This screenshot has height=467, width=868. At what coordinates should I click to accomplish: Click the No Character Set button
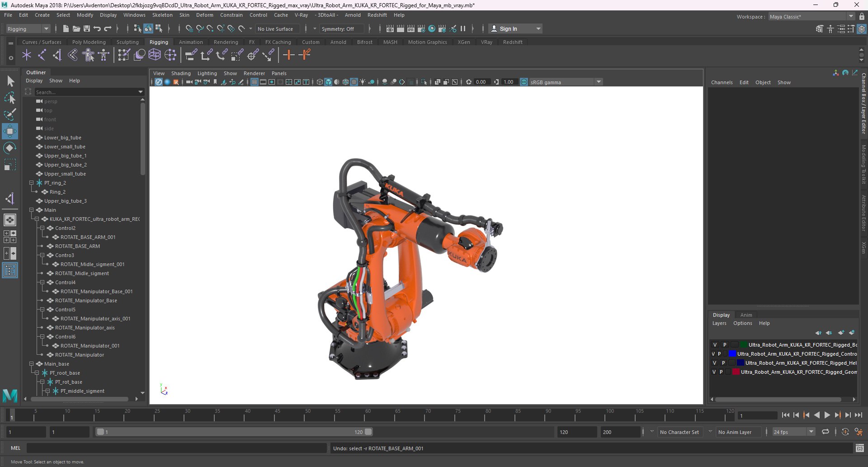coord(679,432)
